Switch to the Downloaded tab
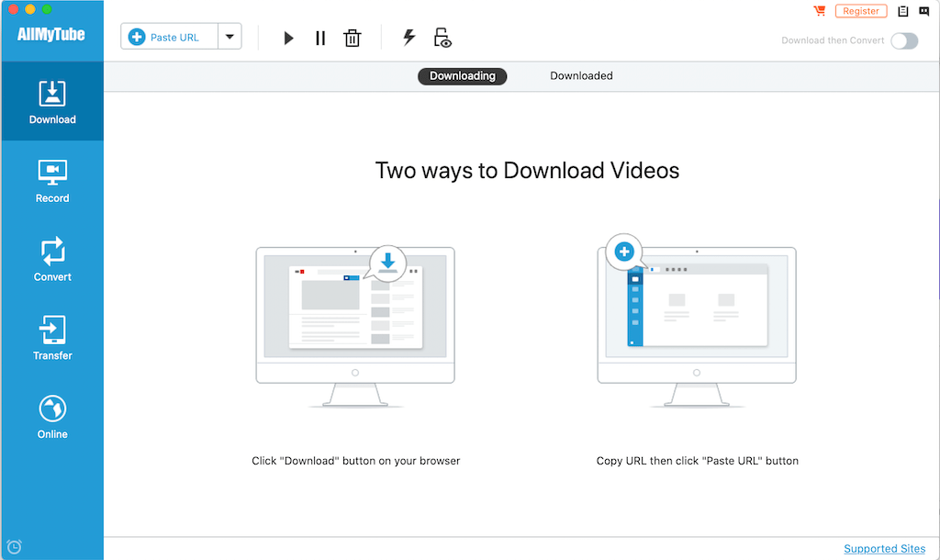Image resolution: width=940 pixels, height=560 pixels. tap(581, 76)
